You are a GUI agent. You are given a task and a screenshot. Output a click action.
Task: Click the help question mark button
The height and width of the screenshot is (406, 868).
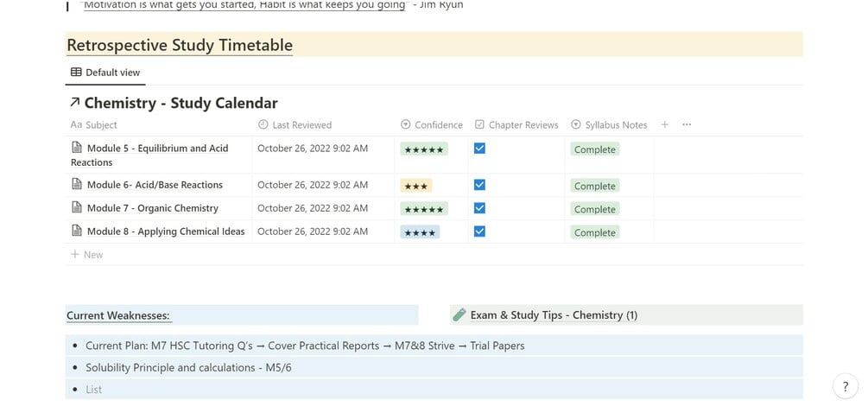846,386
